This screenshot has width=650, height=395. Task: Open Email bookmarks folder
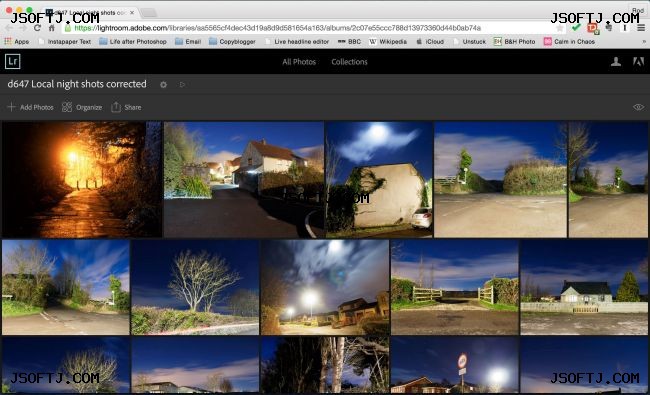(188, 41)
